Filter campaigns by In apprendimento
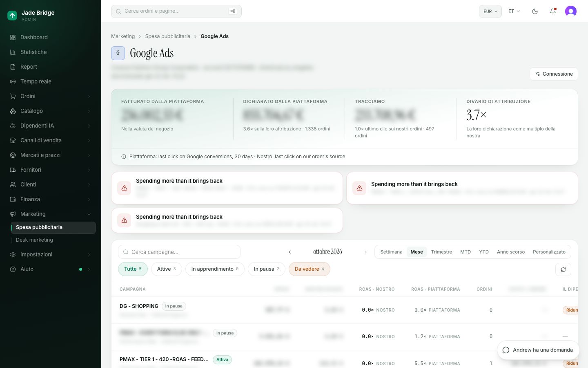The height and width of the screenshot is (368, 588). [x=215, y=269]
